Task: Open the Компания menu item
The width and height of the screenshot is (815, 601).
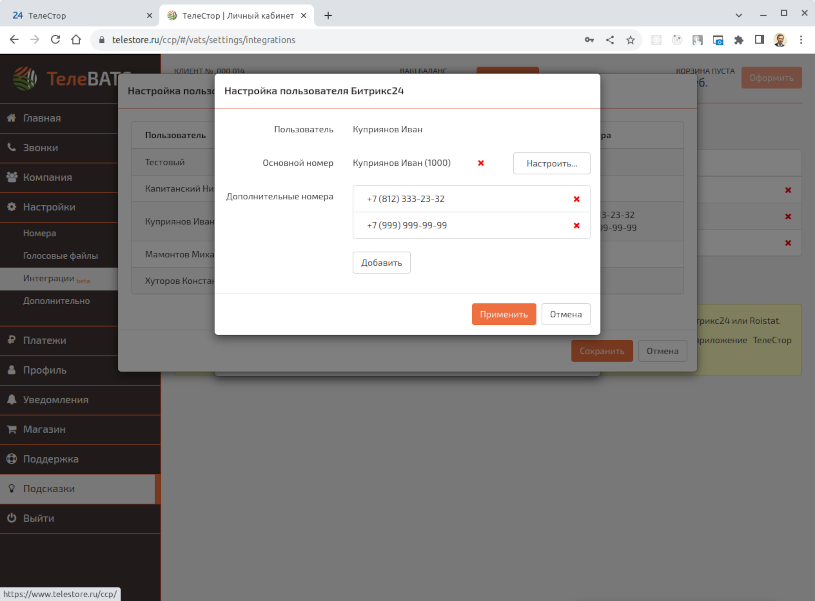Action: (x=59, y=178)
